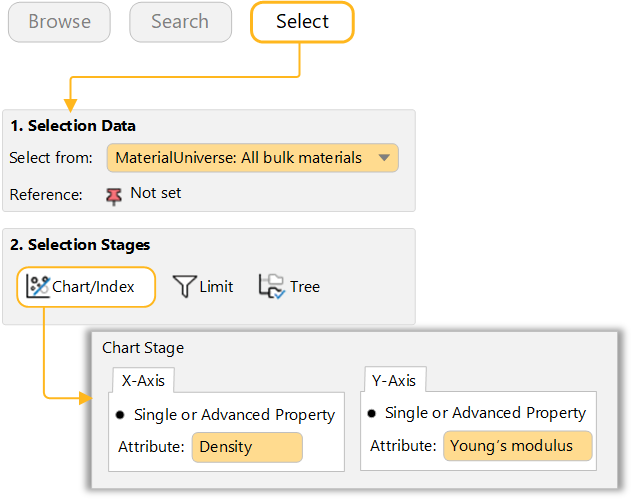634x501 pixels.
Task: Open the Young's modulus attribute selector
Action: click(x=517, y=446)
